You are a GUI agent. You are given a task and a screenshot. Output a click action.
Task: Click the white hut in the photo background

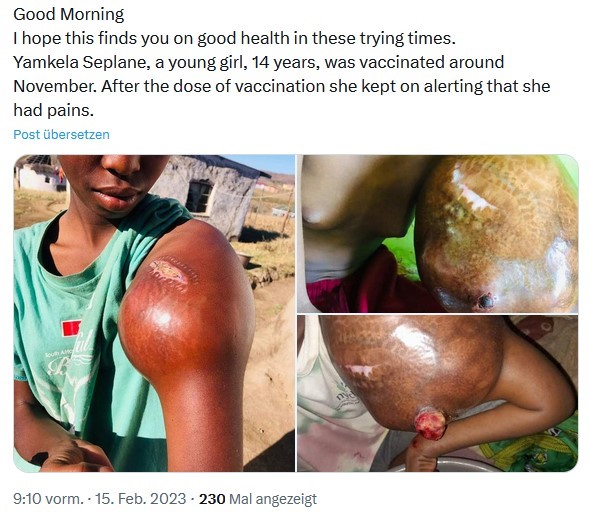point(38,176)
